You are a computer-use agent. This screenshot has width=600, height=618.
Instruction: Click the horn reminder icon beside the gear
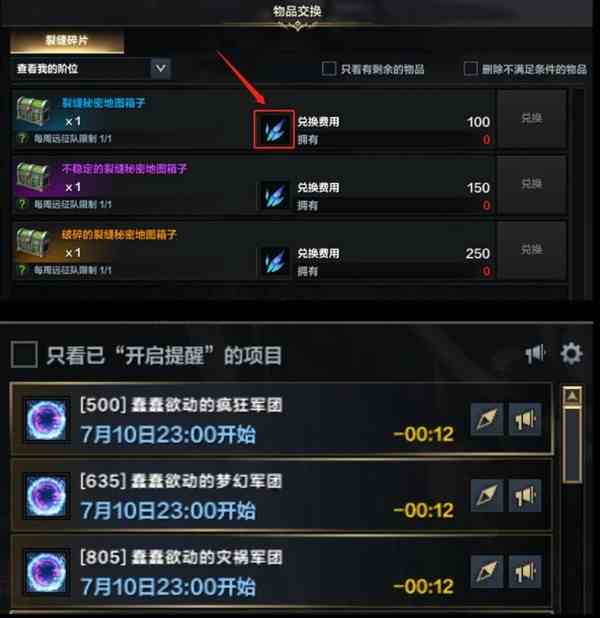coord(536,354)
